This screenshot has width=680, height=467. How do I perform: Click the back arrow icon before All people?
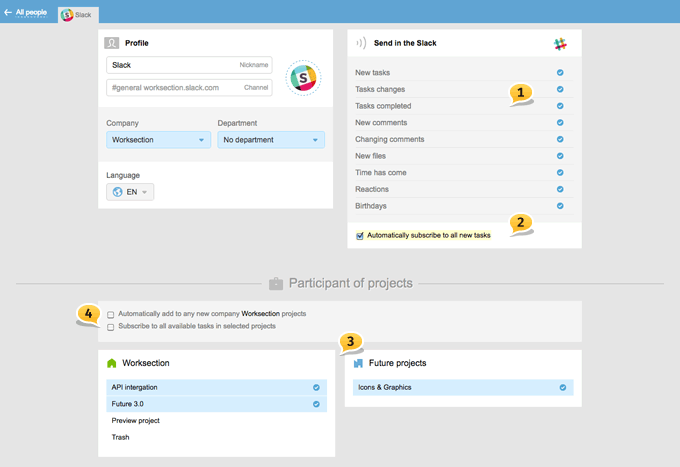click(8, 12)
